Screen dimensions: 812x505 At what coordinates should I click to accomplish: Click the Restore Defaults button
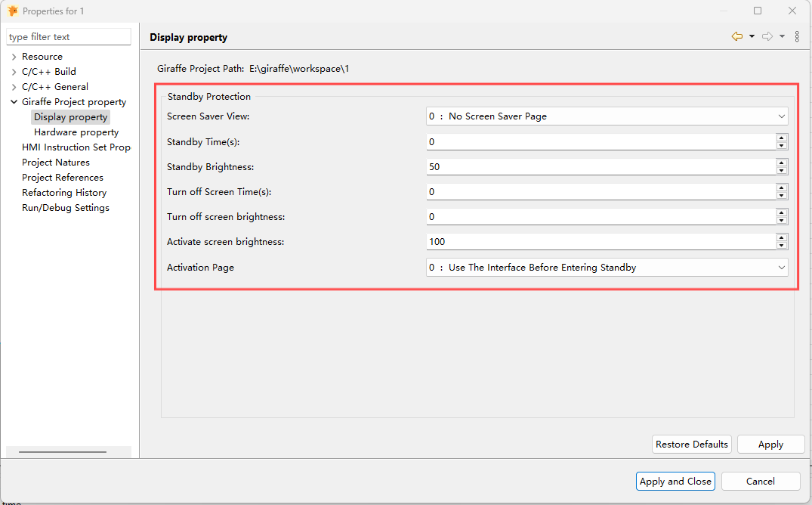pos(691,444)
